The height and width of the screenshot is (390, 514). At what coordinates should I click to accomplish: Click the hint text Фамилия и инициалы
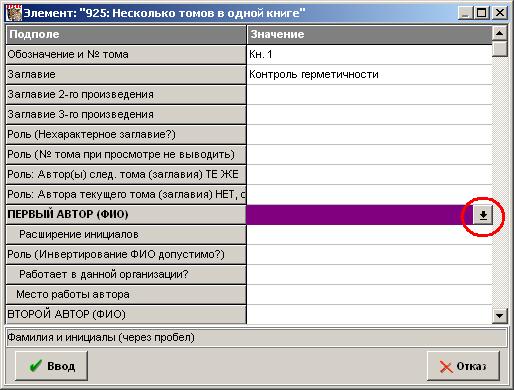point(101,337)
